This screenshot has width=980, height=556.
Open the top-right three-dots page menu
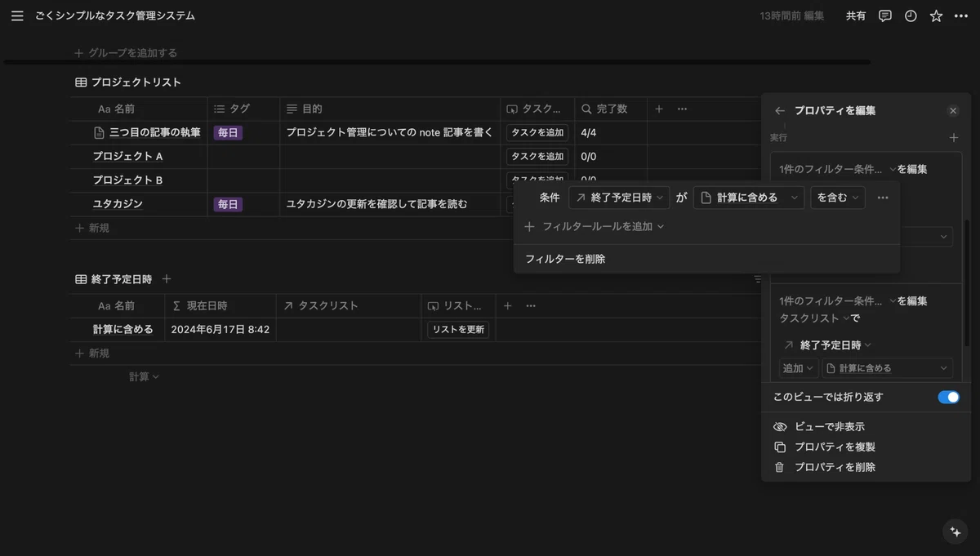[960, 16]
